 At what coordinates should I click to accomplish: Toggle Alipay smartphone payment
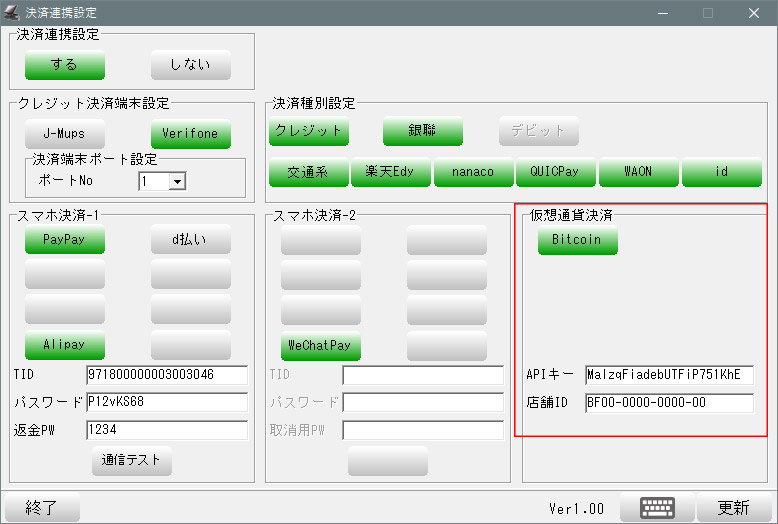click(65, 345)
